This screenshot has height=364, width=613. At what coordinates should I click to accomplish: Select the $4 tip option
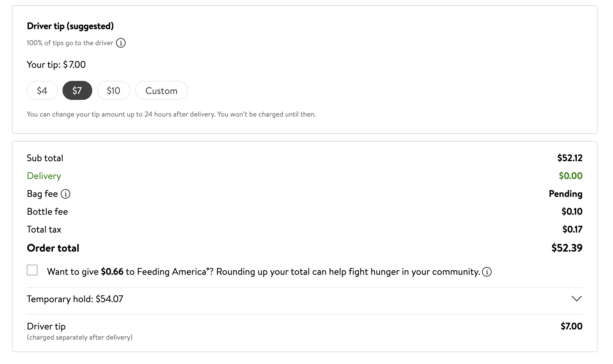[x=42, y=90]
